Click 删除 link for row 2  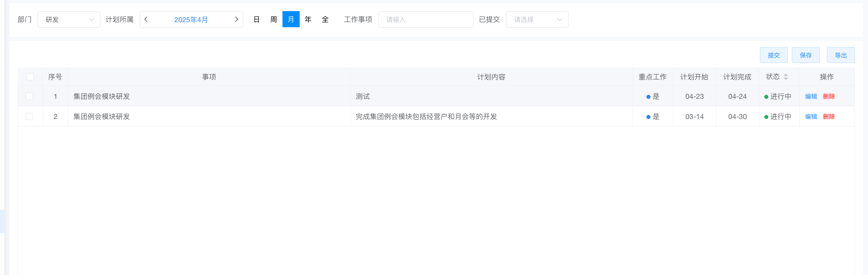click(829, 117)
